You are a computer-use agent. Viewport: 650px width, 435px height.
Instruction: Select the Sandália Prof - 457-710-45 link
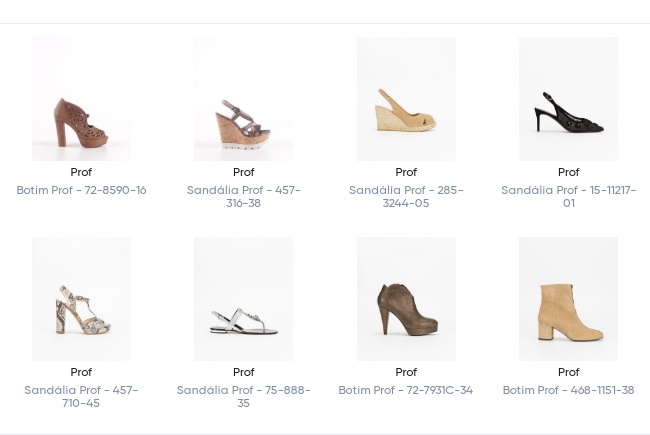pyautogui.click(x=81, y=396)
